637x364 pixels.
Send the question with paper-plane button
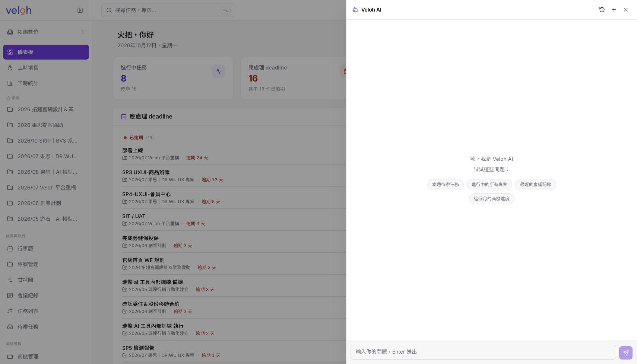(x=625, y=352)
